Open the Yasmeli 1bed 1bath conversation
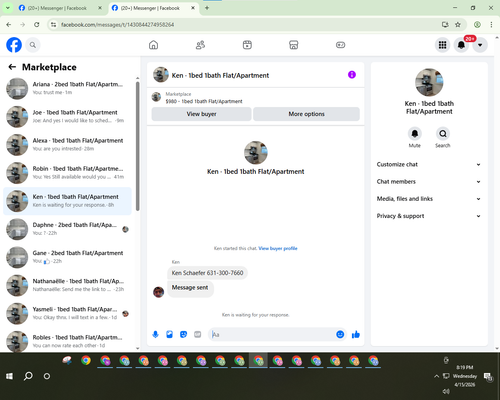The width and height of the screenshot is (500, 400). (67, 313)
